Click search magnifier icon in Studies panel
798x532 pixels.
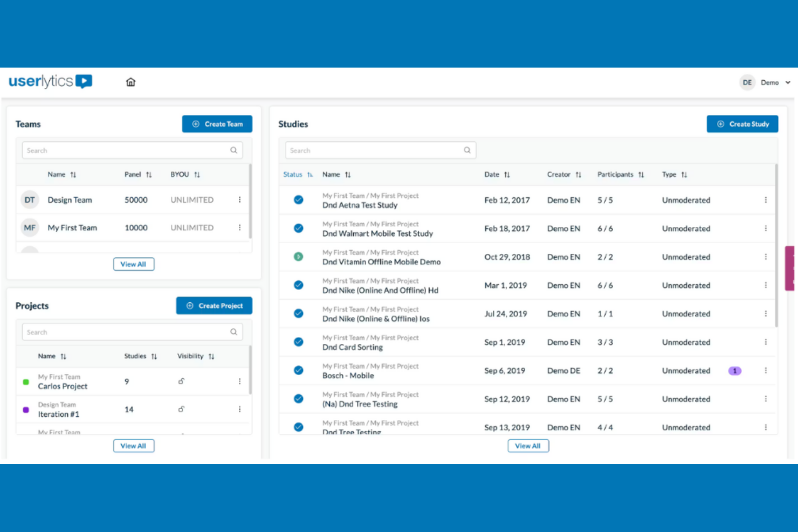467,150
